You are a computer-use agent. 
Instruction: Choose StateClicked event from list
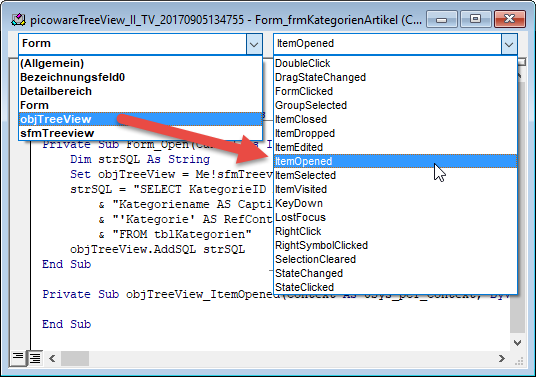pyautogui.click(x=396, y=287)
